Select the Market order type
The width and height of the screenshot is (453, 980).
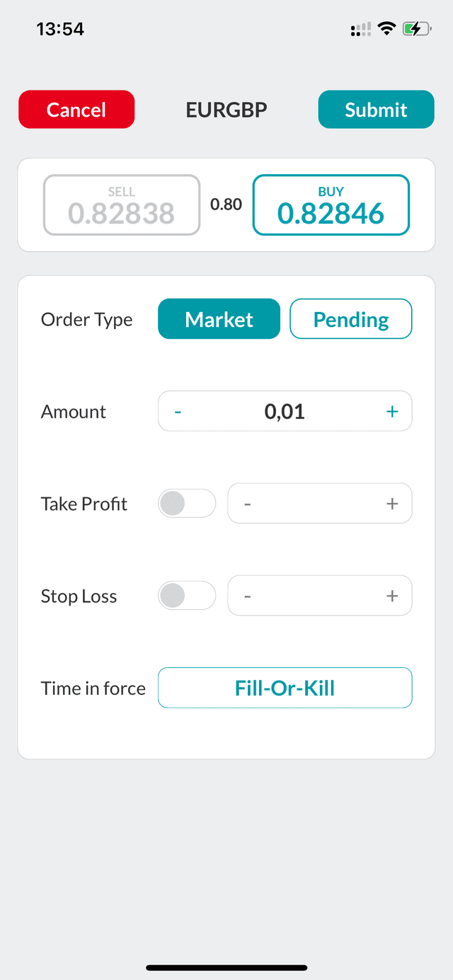tap(219, 318)
